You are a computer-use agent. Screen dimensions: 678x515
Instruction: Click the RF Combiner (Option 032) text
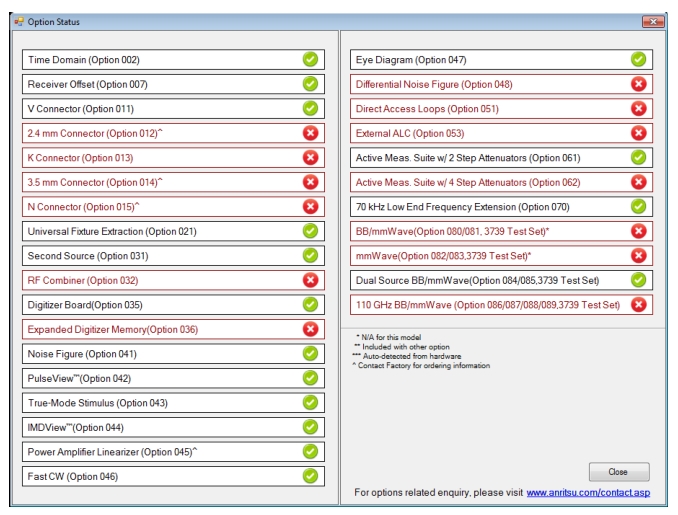[x=83, y=281]
